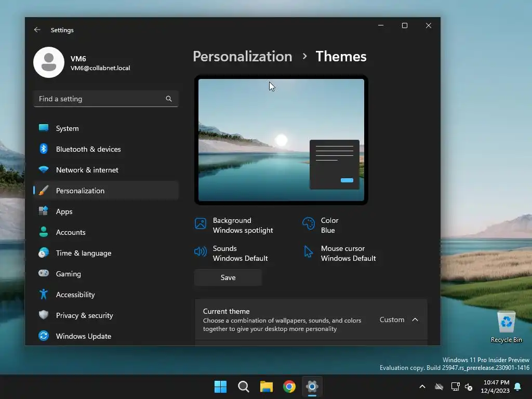Maximize the Settings window

tap(404, 25)
